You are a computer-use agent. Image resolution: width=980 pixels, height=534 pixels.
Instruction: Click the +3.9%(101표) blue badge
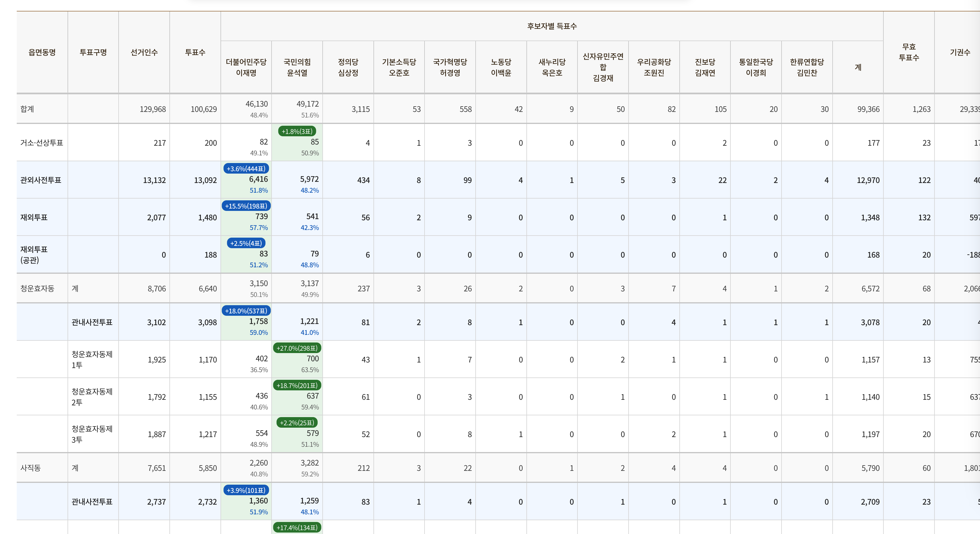tap(246, 490)
